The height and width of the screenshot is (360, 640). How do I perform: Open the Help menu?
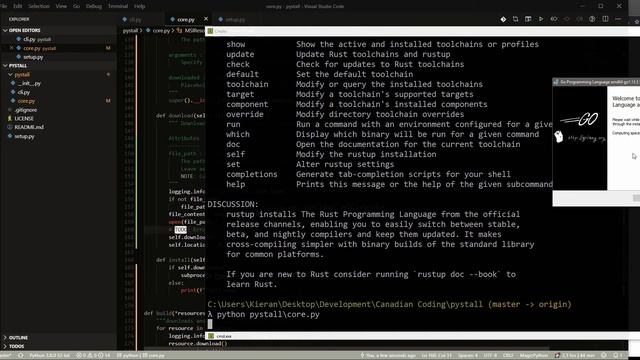pyautogui.click(x=140, y=6)
